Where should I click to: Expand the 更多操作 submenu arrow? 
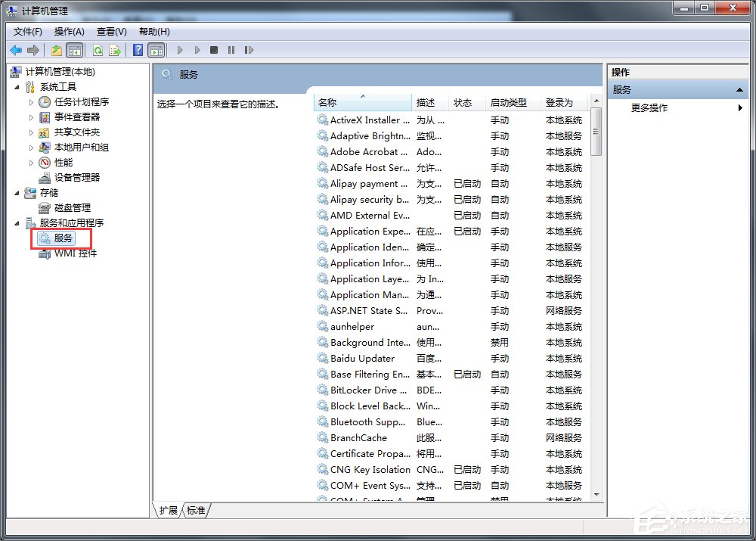[x=740, y=107]
